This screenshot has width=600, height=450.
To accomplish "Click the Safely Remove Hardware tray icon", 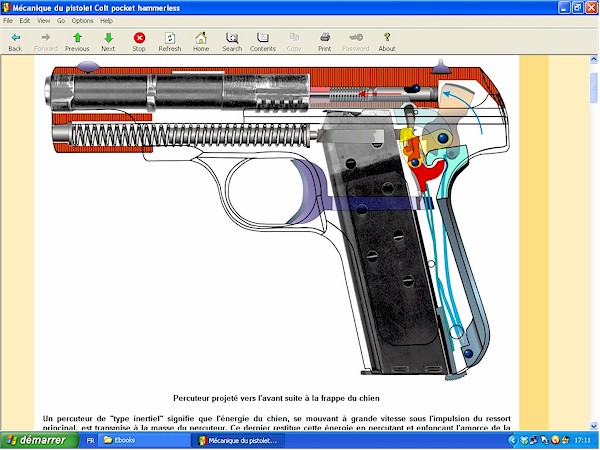I will click(x=524, y=440).
